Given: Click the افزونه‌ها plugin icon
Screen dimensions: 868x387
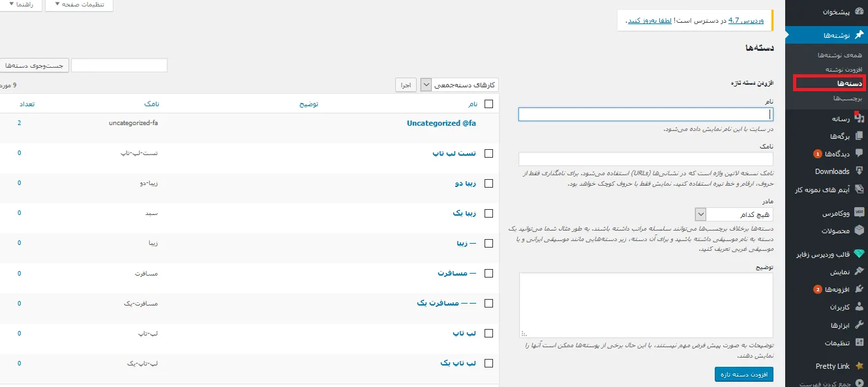Looking at the screenshot, I should tap(859, 289).
